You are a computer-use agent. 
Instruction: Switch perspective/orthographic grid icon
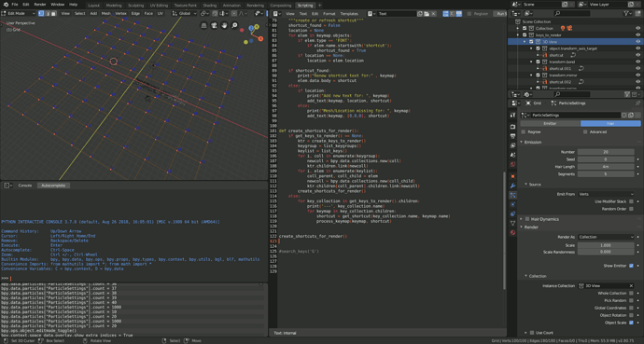point(203,25)
